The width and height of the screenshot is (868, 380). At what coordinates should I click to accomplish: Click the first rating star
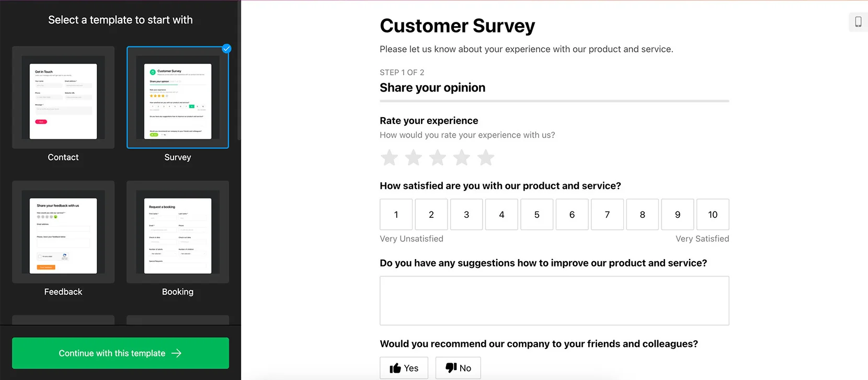pos(389,158)
